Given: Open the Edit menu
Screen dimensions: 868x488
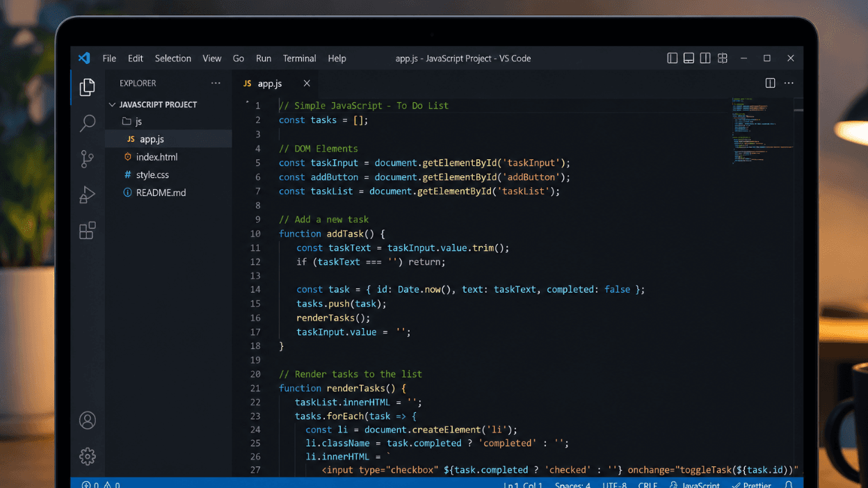Looking at the screenshot, I should (136, 58).
